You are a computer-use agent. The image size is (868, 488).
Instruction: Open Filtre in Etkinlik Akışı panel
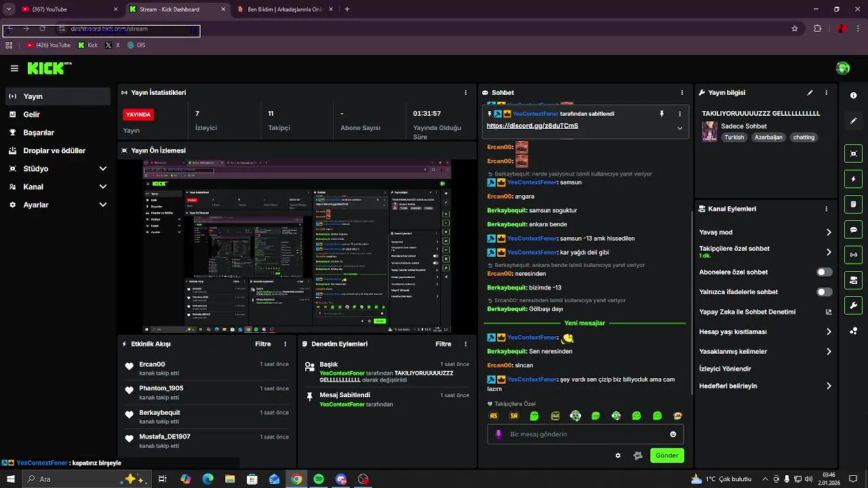[263, 344]
